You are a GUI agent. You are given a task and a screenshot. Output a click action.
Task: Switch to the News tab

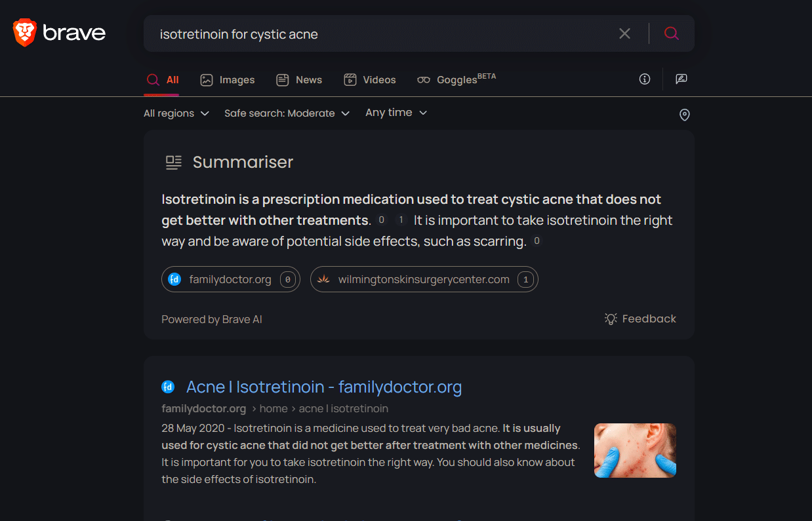coord(299,80)
